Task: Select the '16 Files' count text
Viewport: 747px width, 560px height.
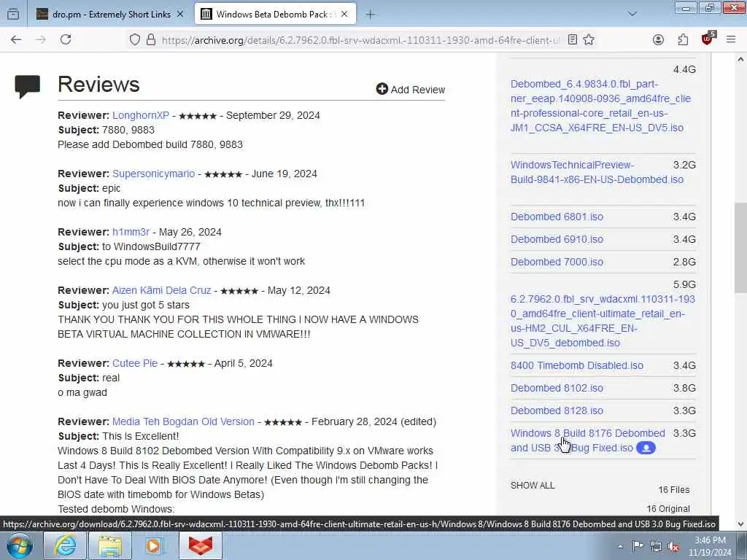Action: [673, 489]
